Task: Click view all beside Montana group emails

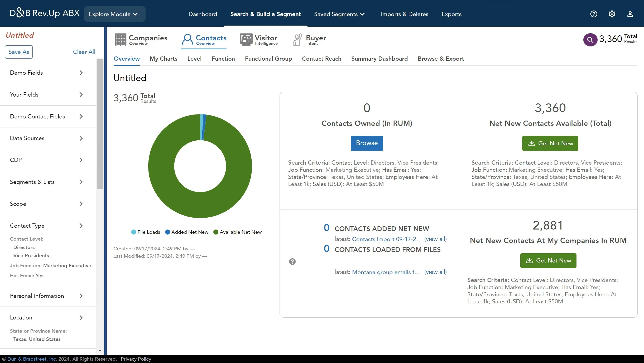Action: [x=435, y=272]
